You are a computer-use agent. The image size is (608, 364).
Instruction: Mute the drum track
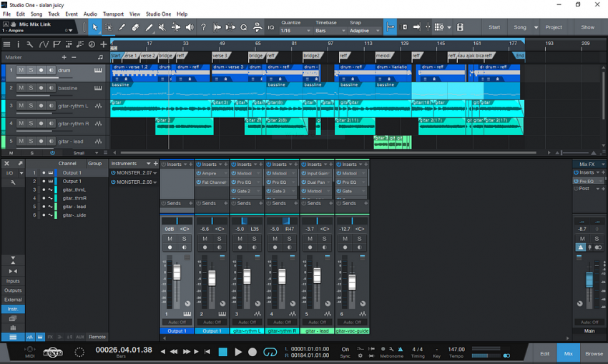(21, 70)
